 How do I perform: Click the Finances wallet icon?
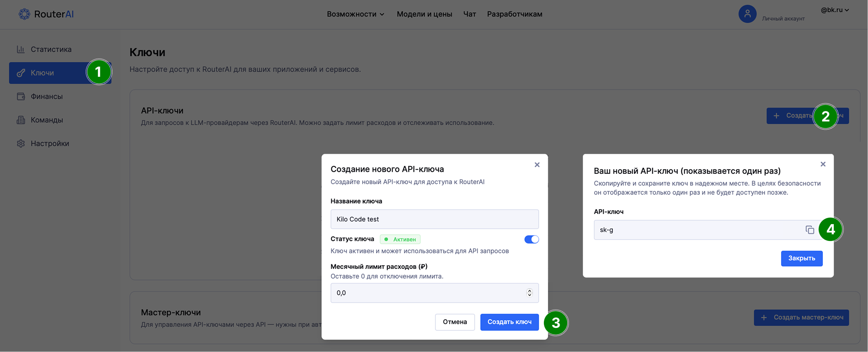pos(21,96)
